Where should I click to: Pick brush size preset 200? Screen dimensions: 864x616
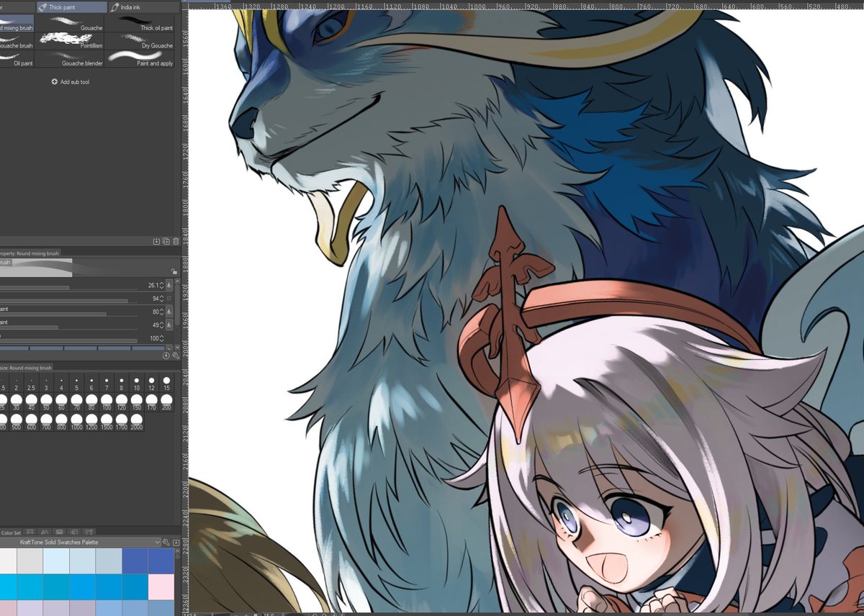(166, 402)
